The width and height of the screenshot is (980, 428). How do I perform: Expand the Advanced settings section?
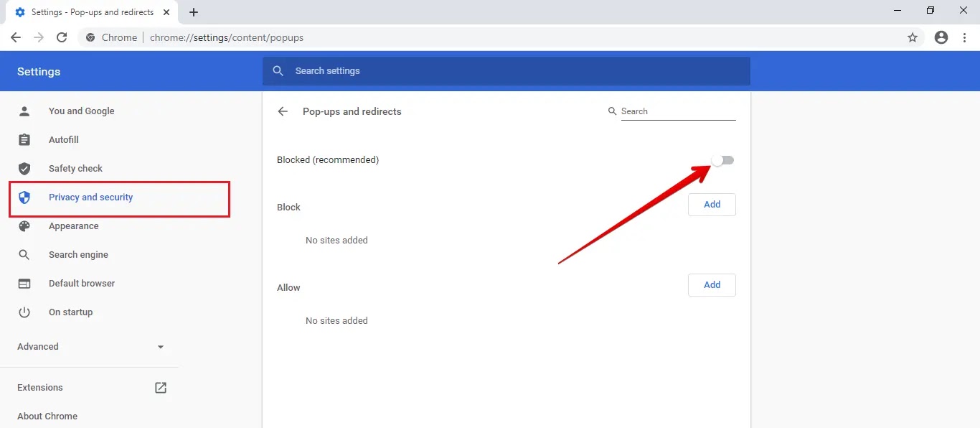click(x=90, y=347)
